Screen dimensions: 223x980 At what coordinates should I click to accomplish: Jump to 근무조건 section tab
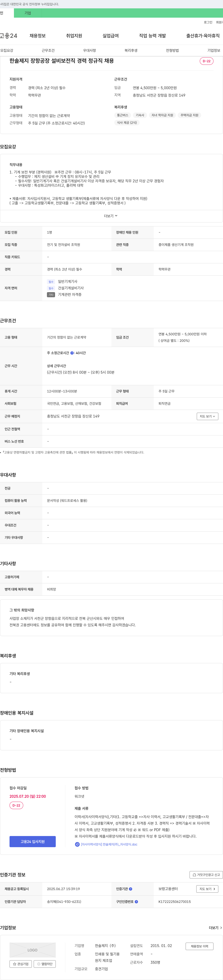coord(48,50)
